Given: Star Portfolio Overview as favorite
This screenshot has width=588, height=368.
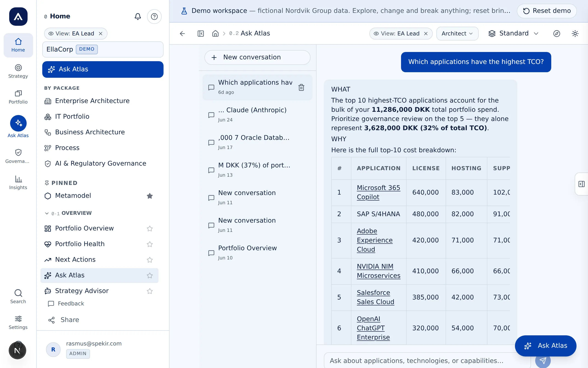Looking at the screenshot, I should click(150, 228).
